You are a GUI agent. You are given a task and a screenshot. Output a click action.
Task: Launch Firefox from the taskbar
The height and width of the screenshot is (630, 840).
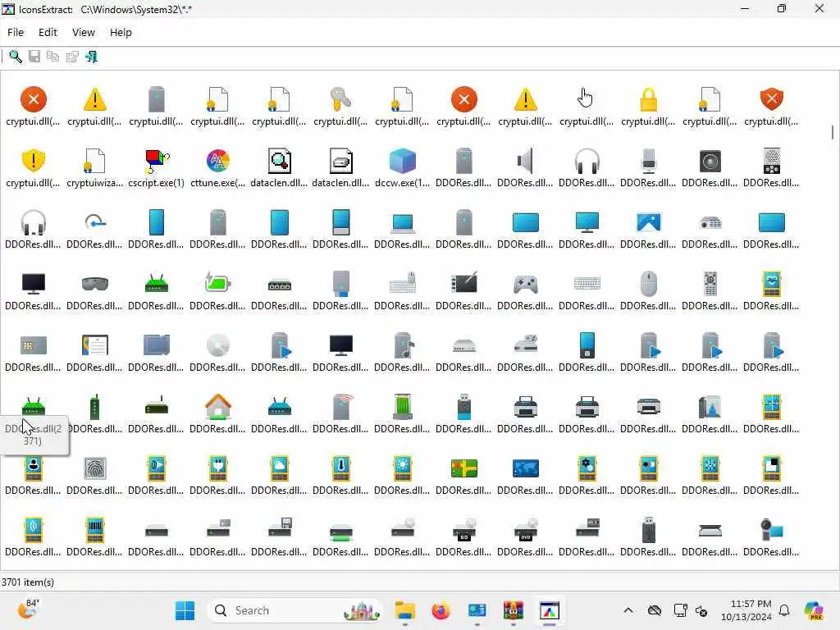click(441, 610)
